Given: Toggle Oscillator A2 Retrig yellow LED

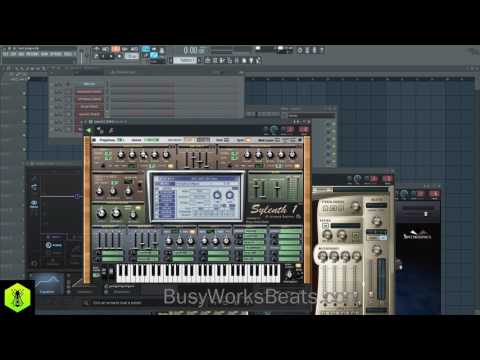Looking at the screenshot, I should coord(297,166).
